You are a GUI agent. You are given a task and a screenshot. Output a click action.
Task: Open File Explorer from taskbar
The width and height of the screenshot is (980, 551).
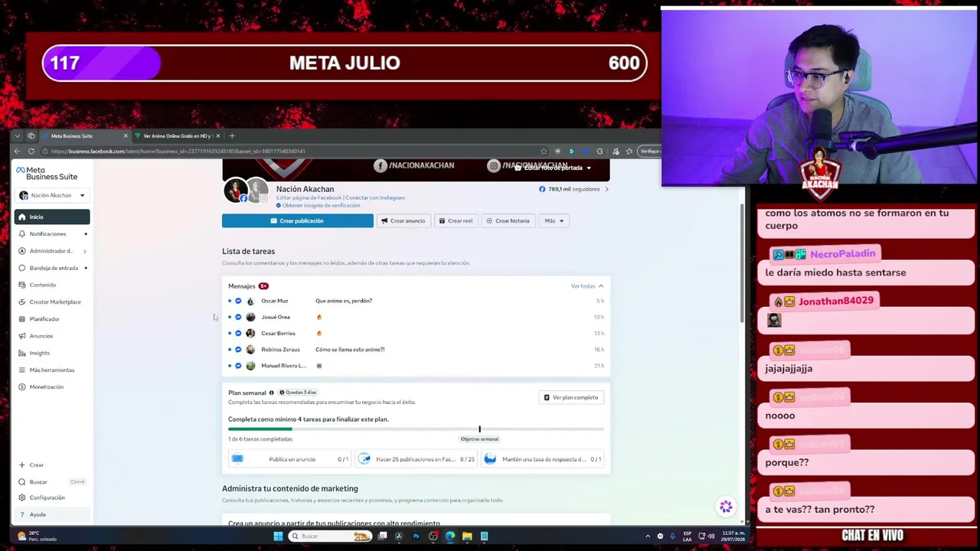point(467,536)
